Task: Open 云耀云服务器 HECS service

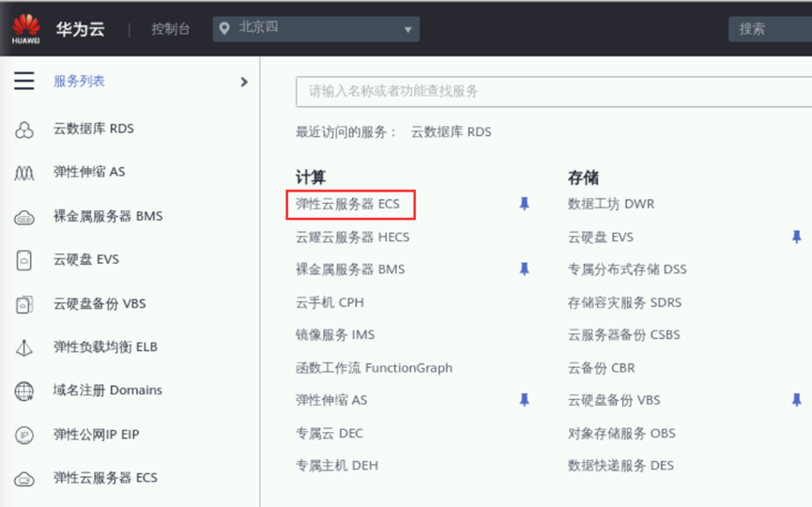Action: (353, 238)
